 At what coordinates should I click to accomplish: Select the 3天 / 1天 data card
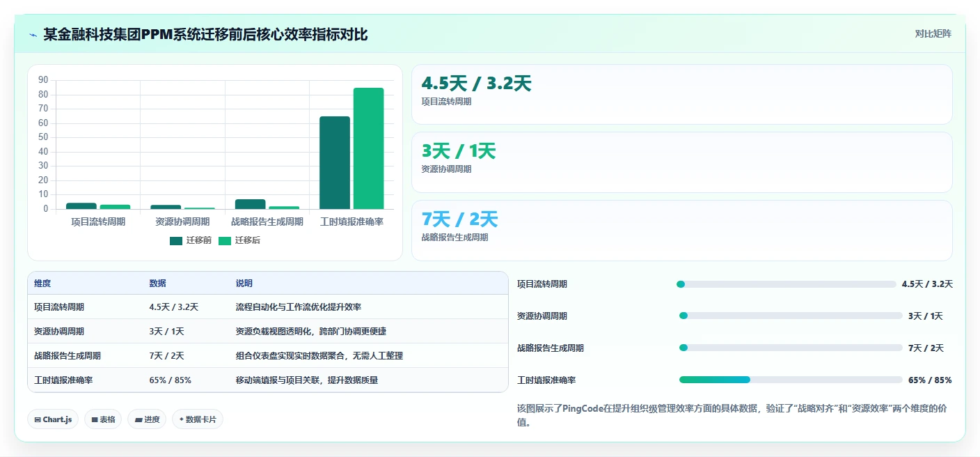(681, 162)
